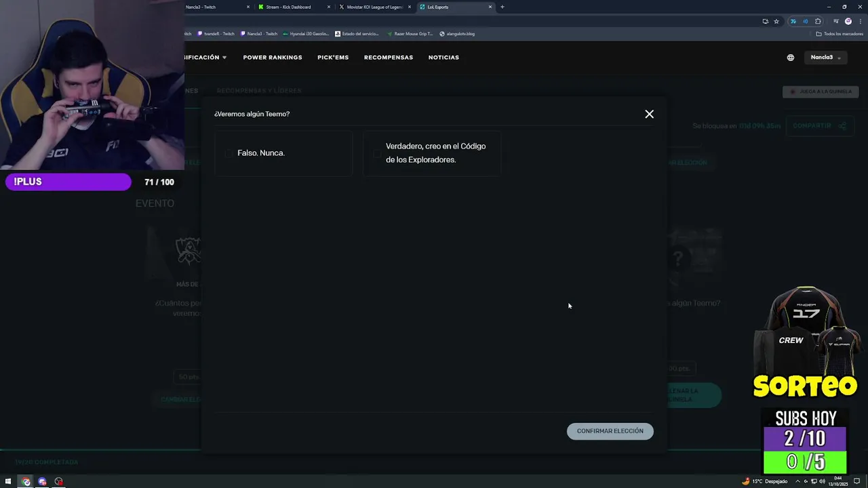The width and height of the screenshot is (868, 488).
Task: Click the install app icon in address bar
Action: click(x=766, y=21)
